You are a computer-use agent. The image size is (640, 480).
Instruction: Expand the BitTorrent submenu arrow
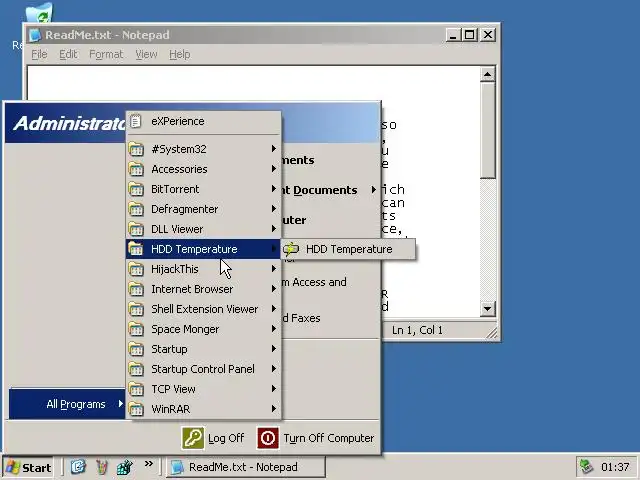pyautogui.click(x=274, y=189)
